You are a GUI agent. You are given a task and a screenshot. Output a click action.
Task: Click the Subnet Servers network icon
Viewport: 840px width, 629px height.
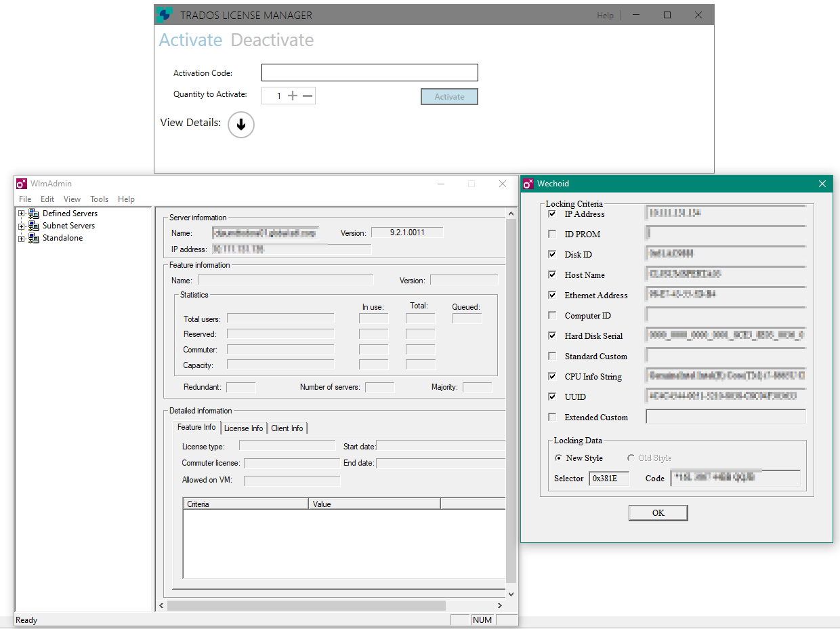point(33,226)
